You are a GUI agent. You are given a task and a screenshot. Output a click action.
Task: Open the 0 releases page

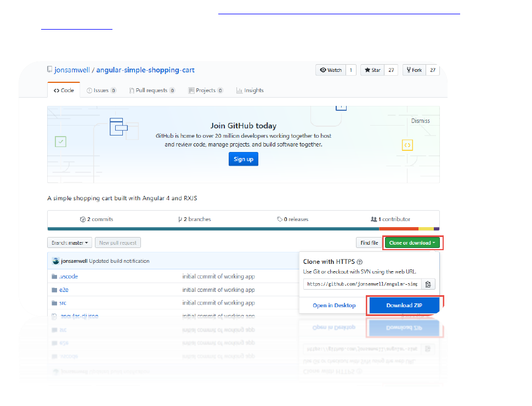[x=292, y=219]
